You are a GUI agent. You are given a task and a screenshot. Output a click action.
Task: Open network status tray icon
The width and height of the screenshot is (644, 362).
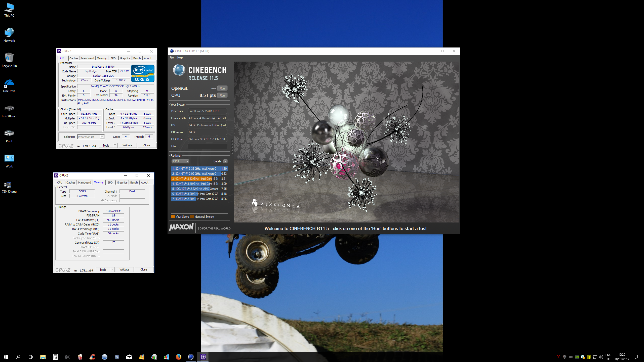pyautogui.click(x=595, y=357)
